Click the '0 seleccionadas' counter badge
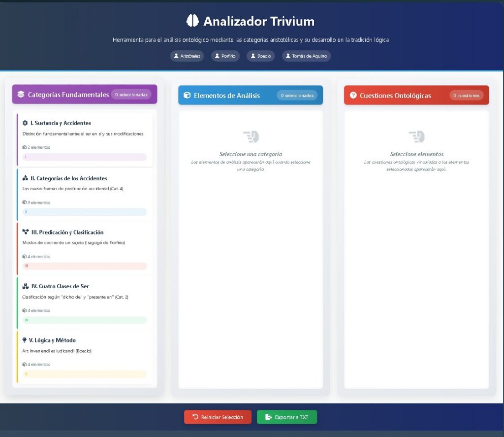 [x=131, y=95]
